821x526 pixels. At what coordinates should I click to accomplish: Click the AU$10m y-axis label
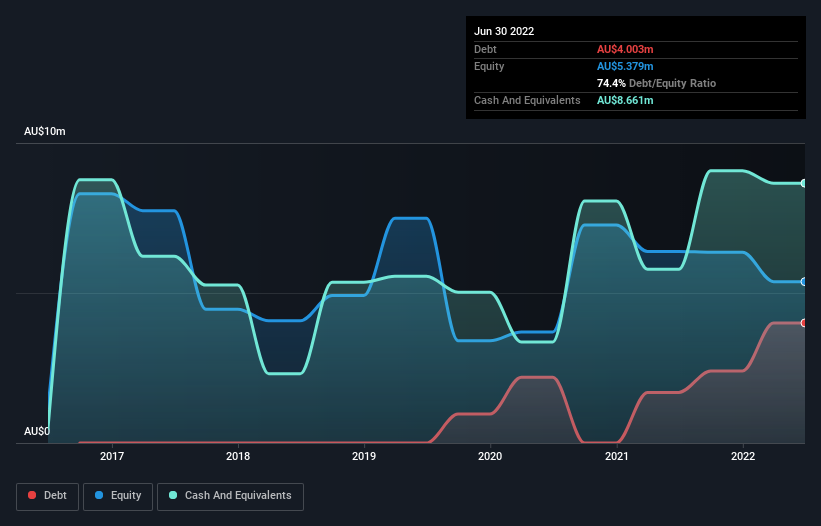45,131
